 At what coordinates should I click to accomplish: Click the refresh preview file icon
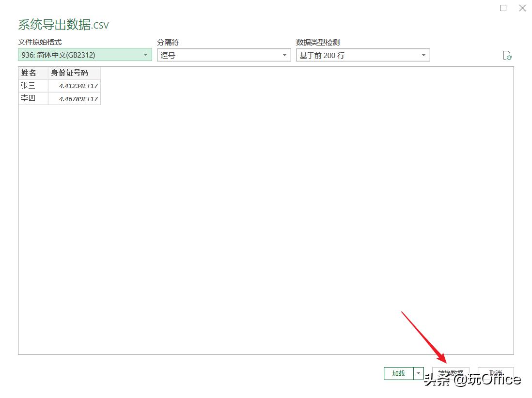pos(507,55)
